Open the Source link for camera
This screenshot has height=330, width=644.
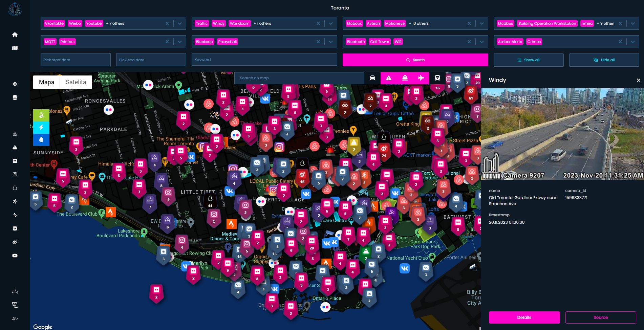coord(601,317)
